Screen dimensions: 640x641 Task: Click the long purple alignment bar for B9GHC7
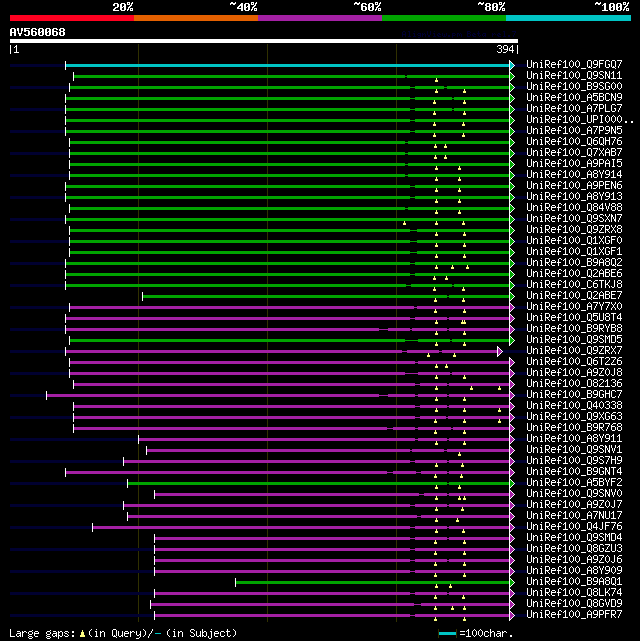click(278, 395)
